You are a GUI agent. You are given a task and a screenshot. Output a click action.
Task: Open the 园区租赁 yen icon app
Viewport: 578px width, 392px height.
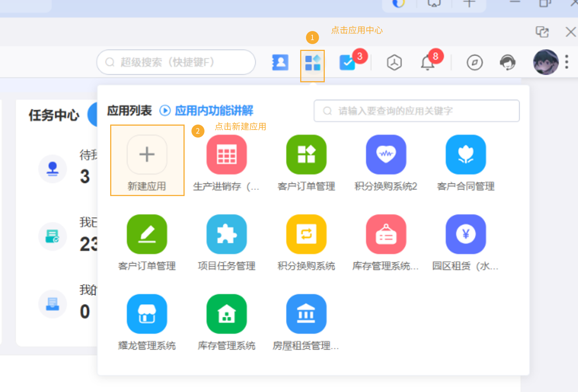(x=466, y=234)
